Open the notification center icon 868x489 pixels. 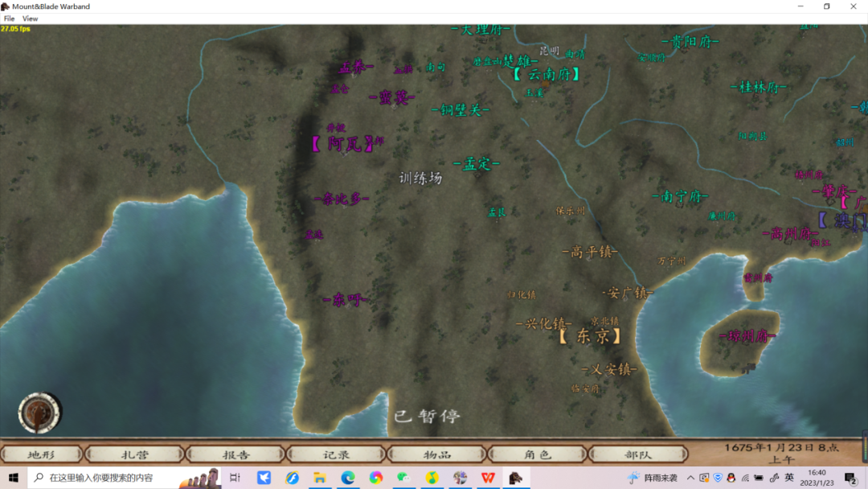coord(850,478)
